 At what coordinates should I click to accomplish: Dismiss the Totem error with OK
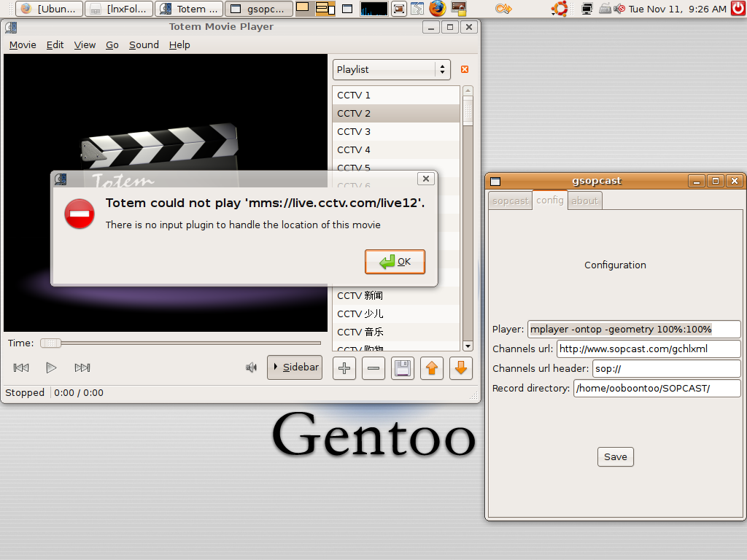tap(395, 262)
